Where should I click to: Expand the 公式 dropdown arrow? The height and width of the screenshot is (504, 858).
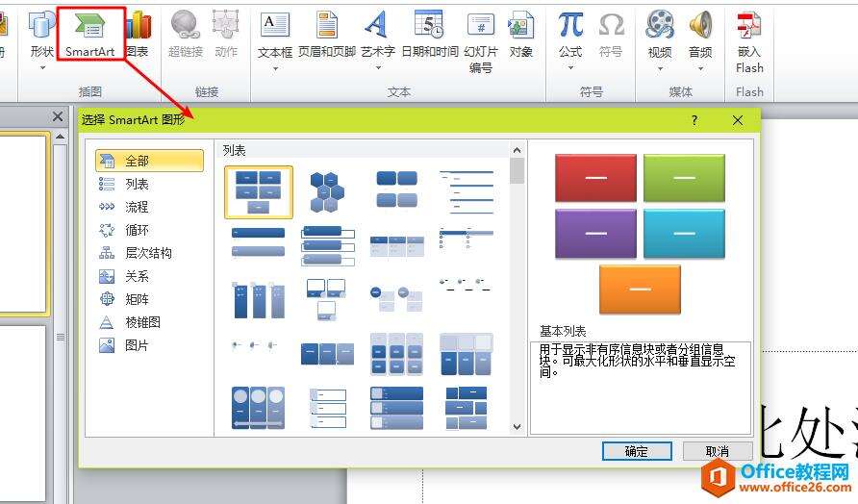tap(570, 68)
